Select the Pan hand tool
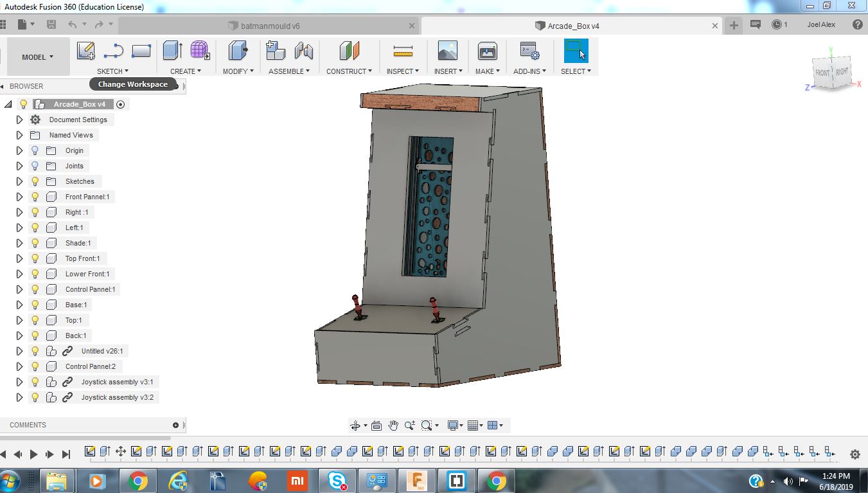This screenshot has height=493, width=868. point(393,426)
